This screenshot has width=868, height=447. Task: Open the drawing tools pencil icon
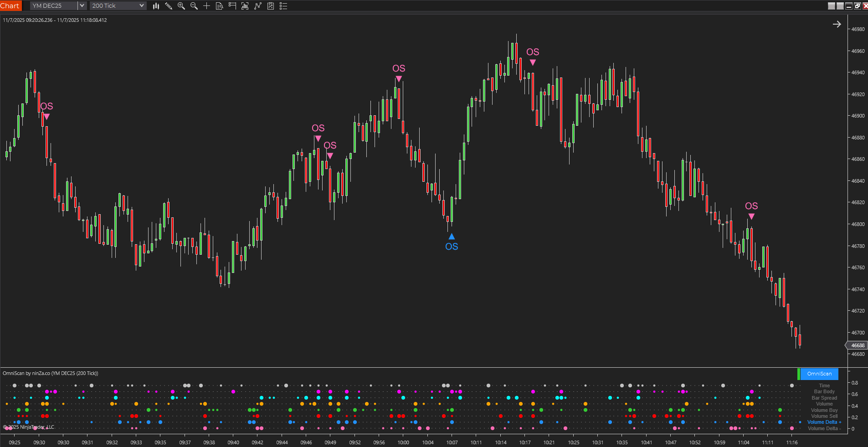pyautogui.click(x=169, y=6)
